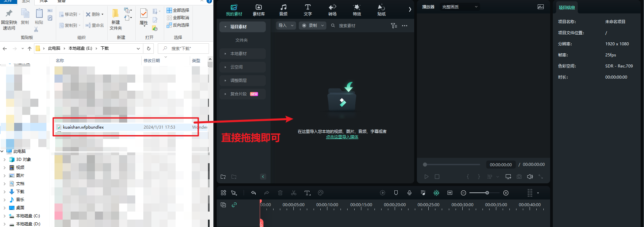644x227 pixels.
Task: Open the color palette tool icon
Action: (x=321, y=193)
